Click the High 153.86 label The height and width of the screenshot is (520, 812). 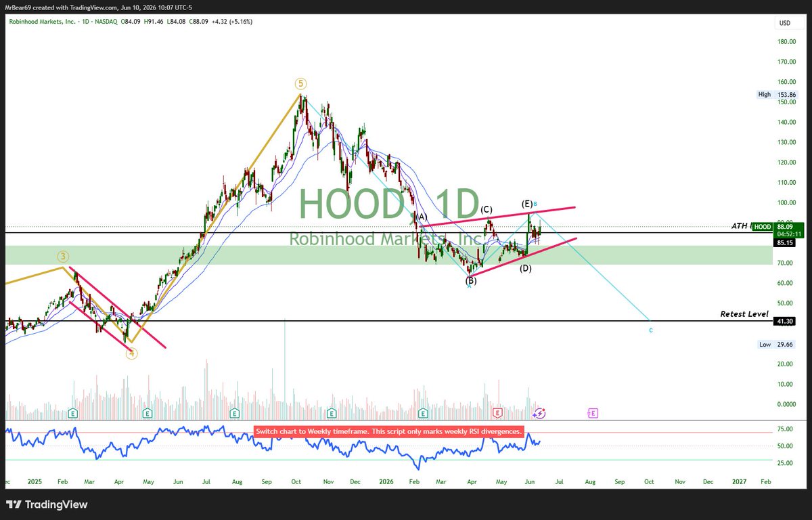776,95
